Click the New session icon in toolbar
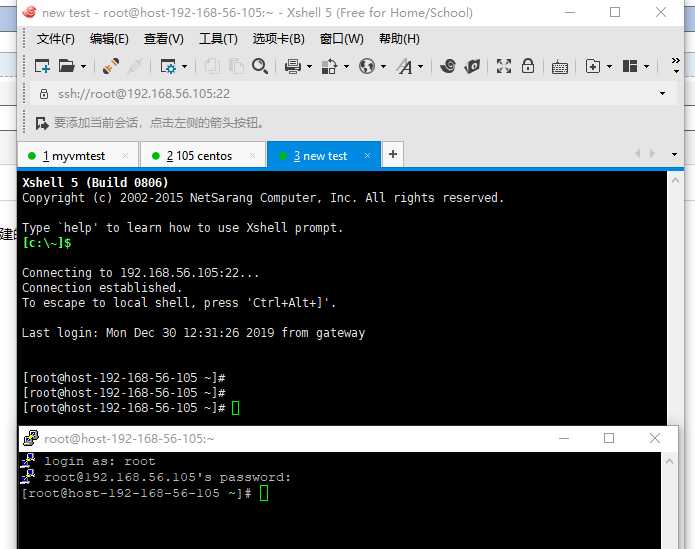This screenshot has width=695, height=549. tap(42, 66)
